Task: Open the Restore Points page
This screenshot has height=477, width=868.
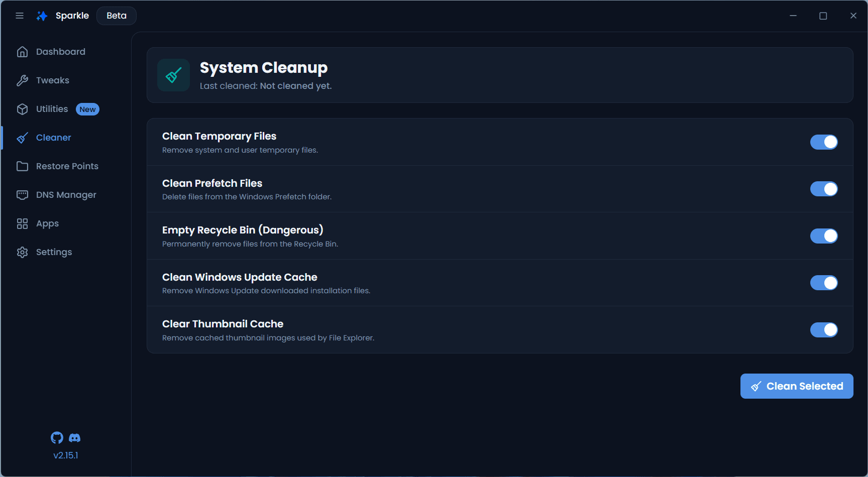Action: tap(67, 166)
